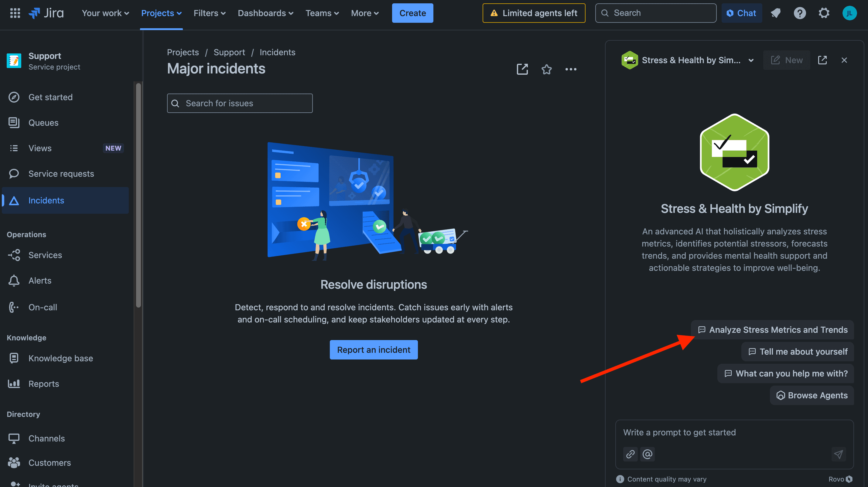This screenshot has height=487, width=868.
Task: Click the top bar Search field
Action: (x=655, y=13)
